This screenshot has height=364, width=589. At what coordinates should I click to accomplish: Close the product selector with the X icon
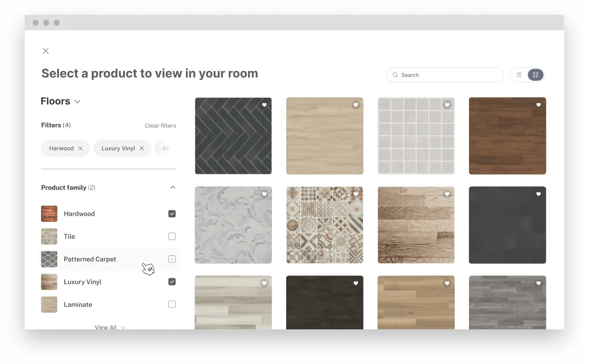(x=45, y=51)
